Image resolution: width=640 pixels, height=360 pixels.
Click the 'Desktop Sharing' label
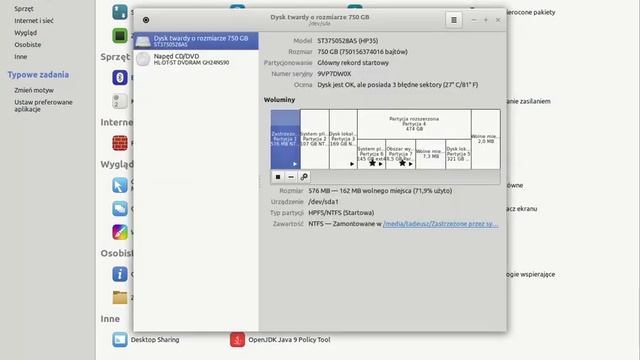click(x=155, y=340)
